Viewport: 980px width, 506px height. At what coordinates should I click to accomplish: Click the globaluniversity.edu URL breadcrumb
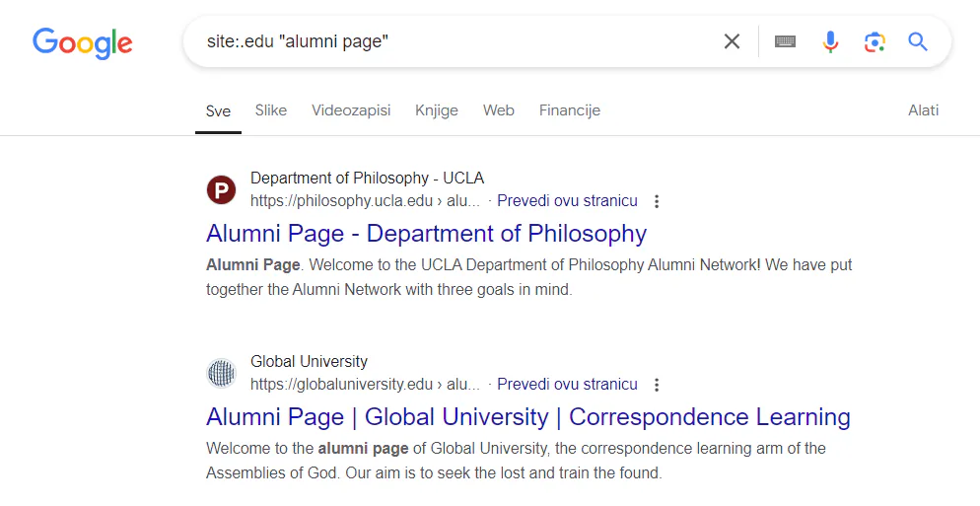(x=365, y=384)
